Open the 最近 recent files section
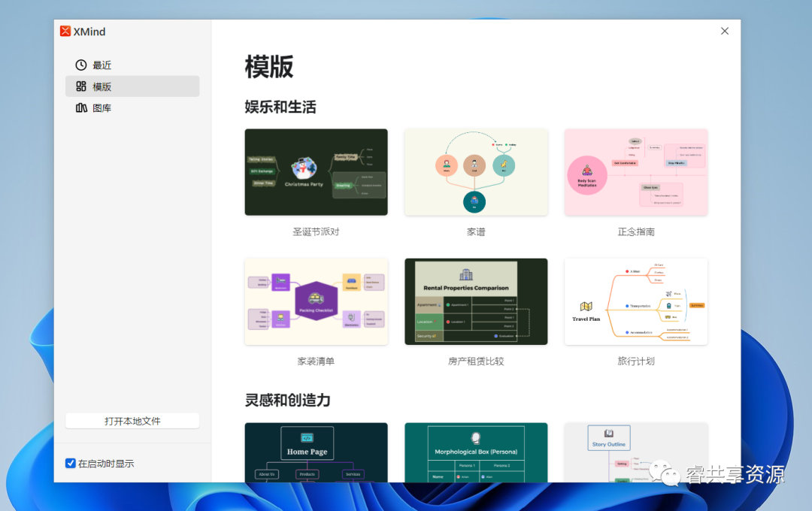812x511 pixels. click(x=132, y=65)
